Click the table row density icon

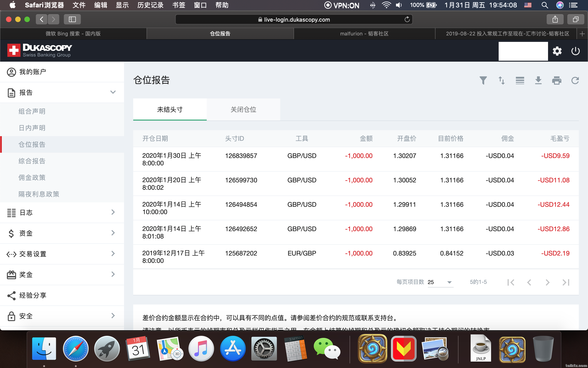click(x=520, y=80)
